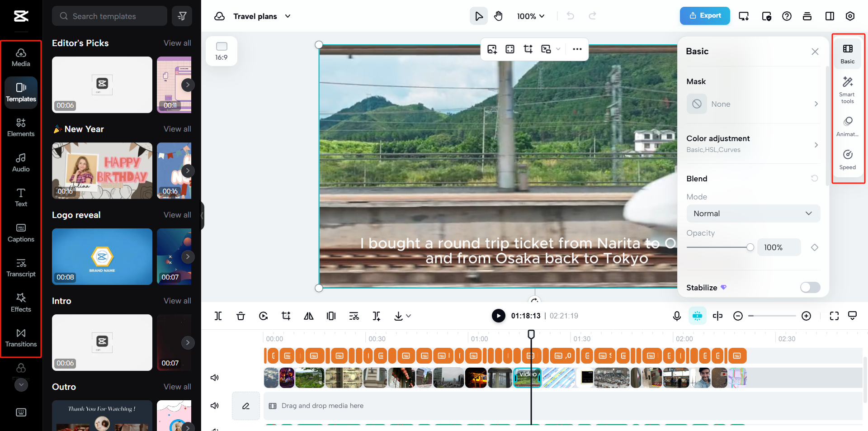The height and width of the screenshot is (431, 868).
Task: Open the Elements panel in sidebar
Action: [21, 128]
